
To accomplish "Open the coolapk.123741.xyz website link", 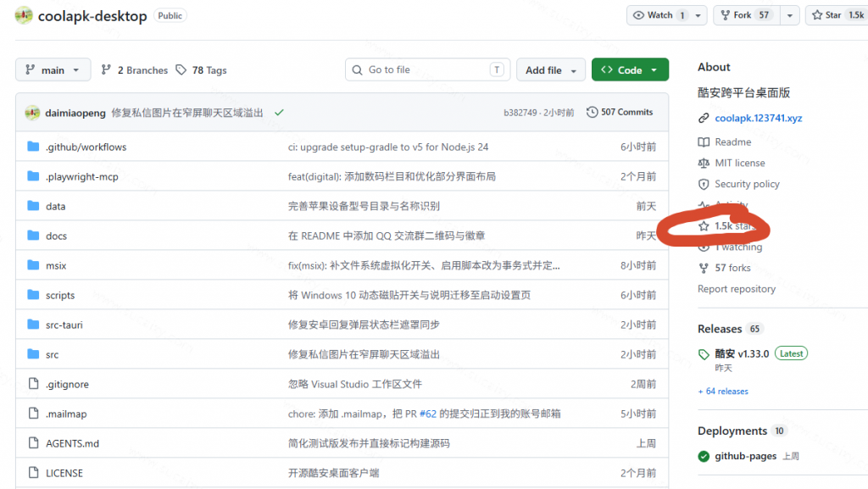I will click(x=759, y=118).
